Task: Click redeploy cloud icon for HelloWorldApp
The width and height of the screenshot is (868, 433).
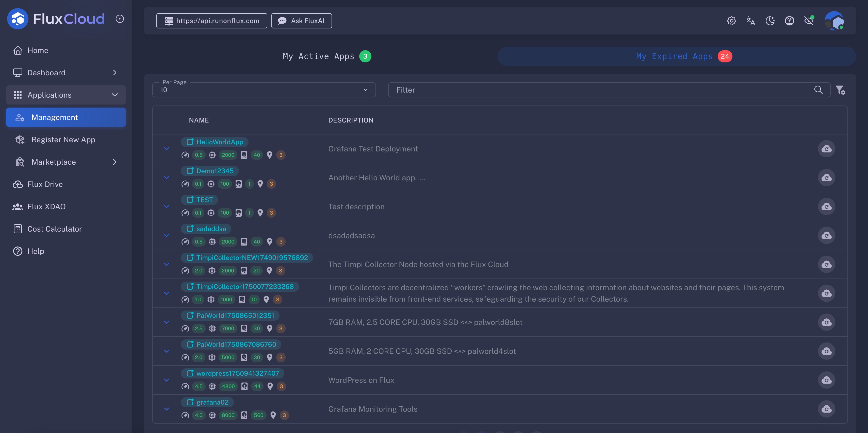Action: [826, 149]
